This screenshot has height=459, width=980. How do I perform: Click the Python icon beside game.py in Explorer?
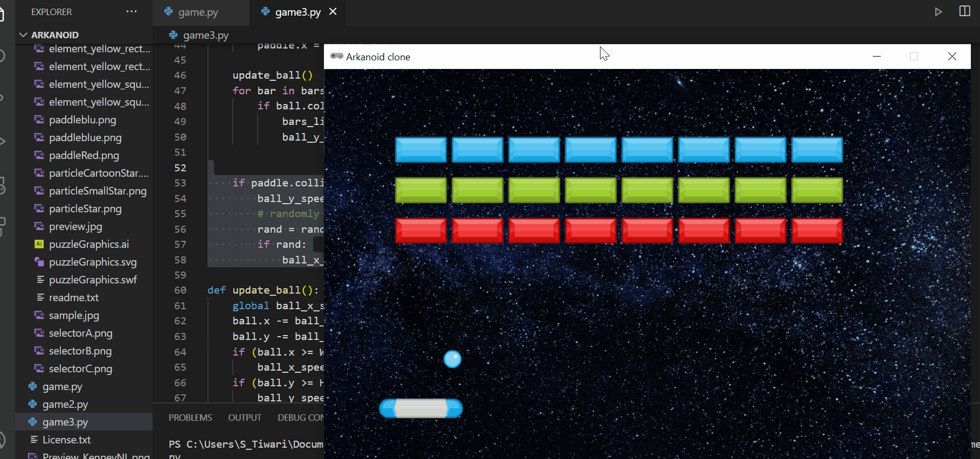33,386
